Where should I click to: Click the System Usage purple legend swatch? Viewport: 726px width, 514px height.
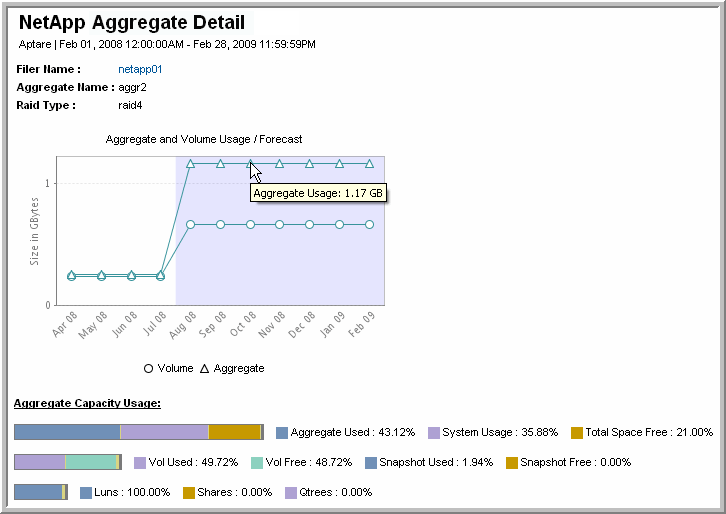coord(434,433)
